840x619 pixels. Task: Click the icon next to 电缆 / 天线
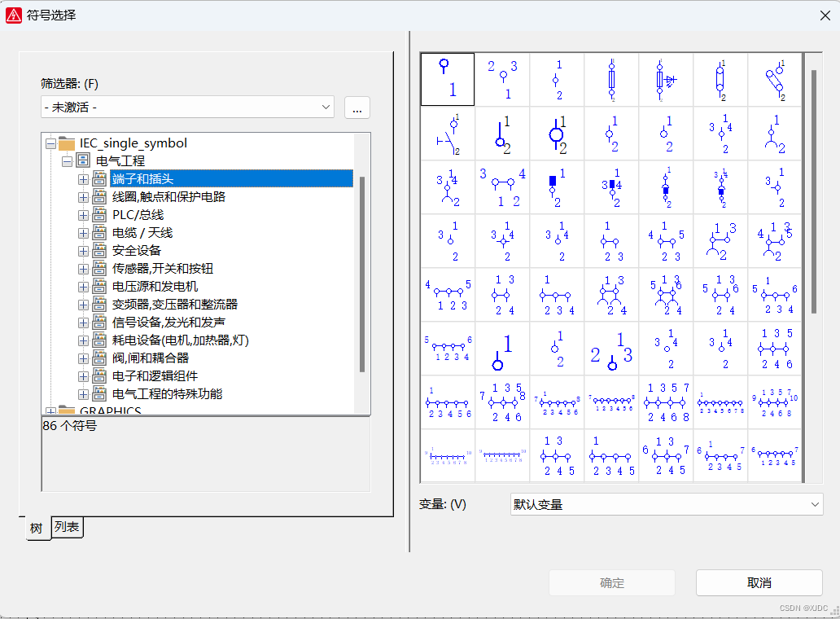[x=99, y=233]
